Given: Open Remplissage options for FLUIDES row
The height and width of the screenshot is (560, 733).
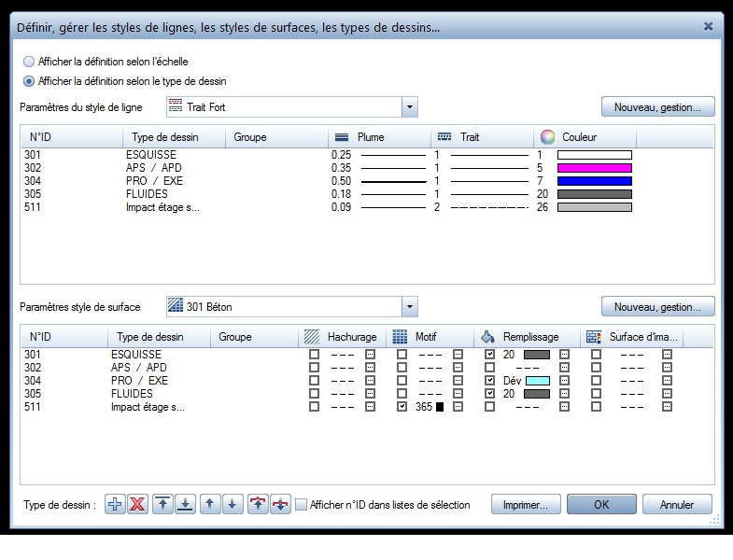Looking at the screenshot, I should coord(565,394).
